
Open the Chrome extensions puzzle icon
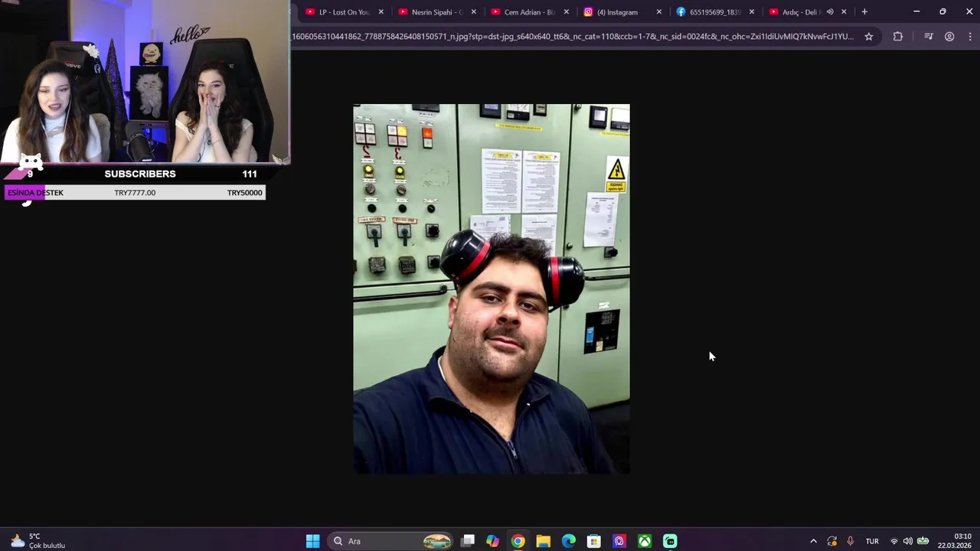(898, 36)
